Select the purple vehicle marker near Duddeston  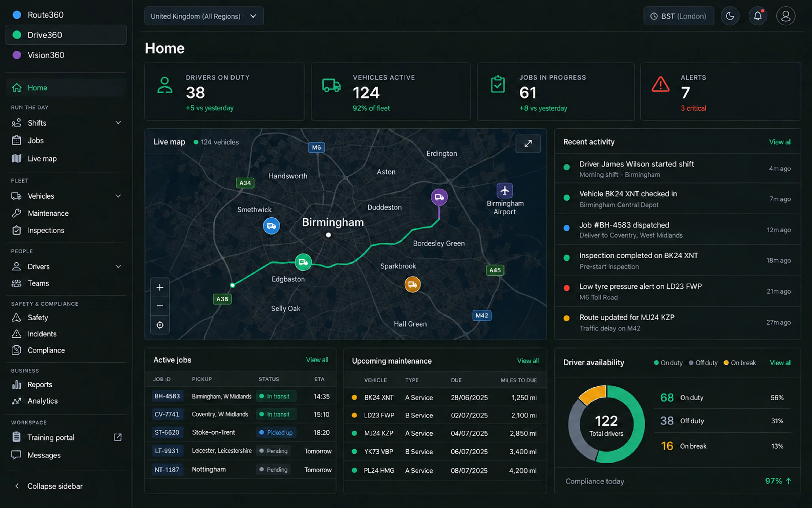[x=439, y=197]
